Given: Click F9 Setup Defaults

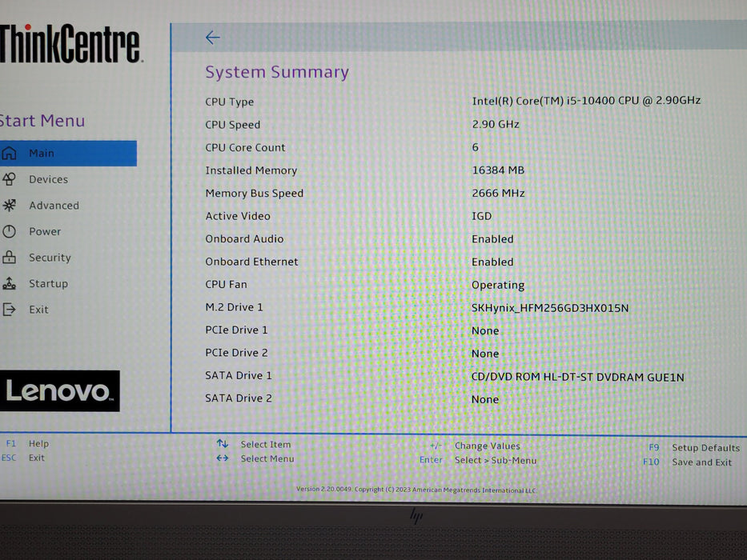Looking at the screenshot, I should coord(694,448).
